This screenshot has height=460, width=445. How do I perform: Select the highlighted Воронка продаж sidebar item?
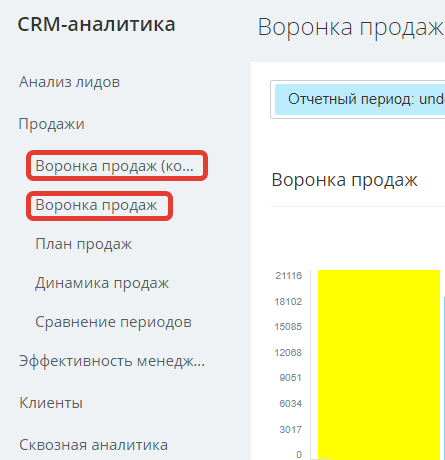(96, 205)
